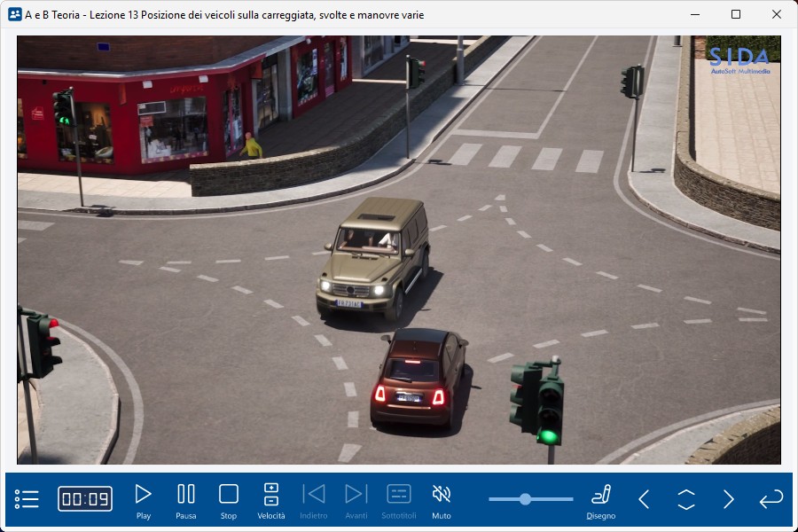Click the Indietro step-back button

314,499
